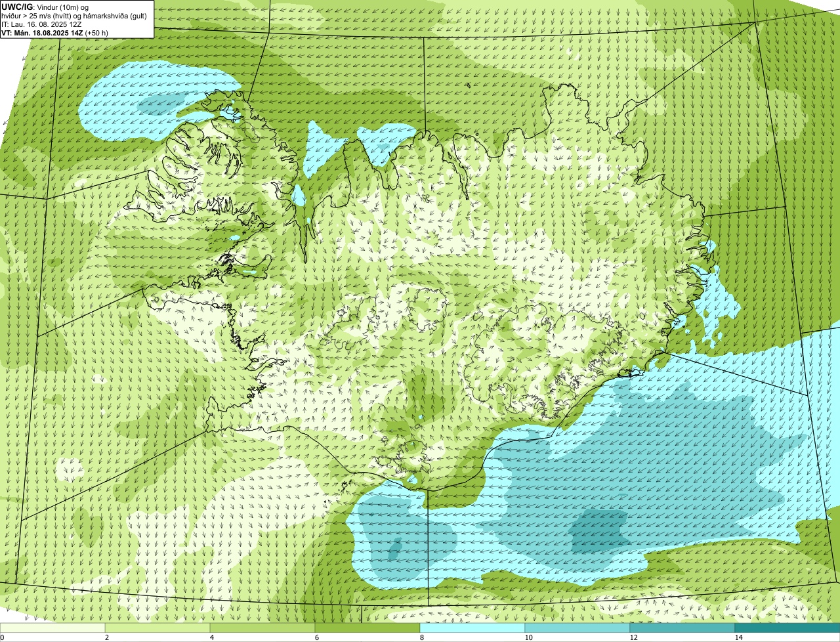Click the '0' label on the color scale

2,637
